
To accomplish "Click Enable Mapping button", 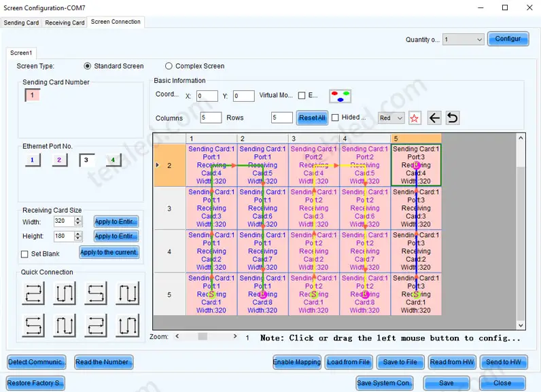I will click(297, 362).
